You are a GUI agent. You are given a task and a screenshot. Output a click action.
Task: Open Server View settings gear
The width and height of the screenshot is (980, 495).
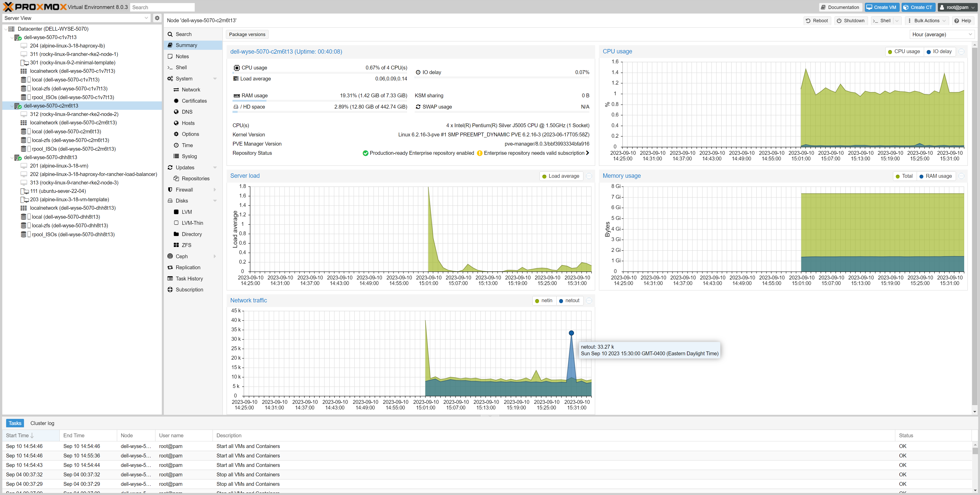(x=157, y=18)
